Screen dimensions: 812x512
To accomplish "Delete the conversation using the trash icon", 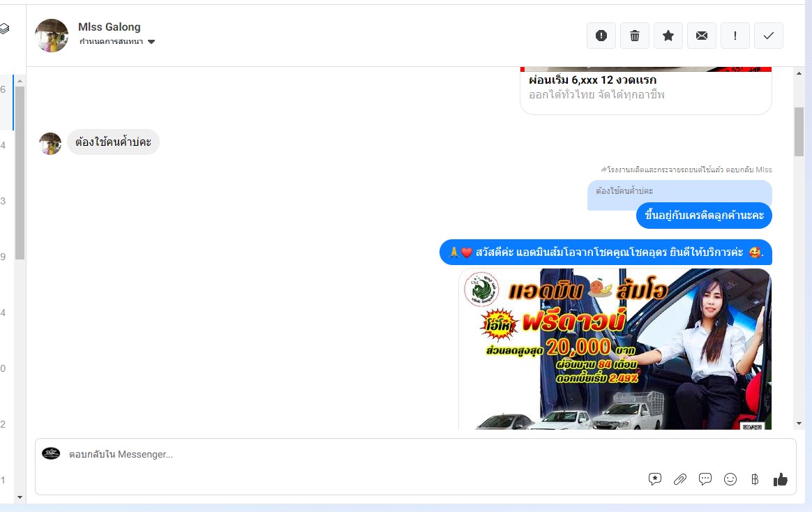I will pos(634,36).
